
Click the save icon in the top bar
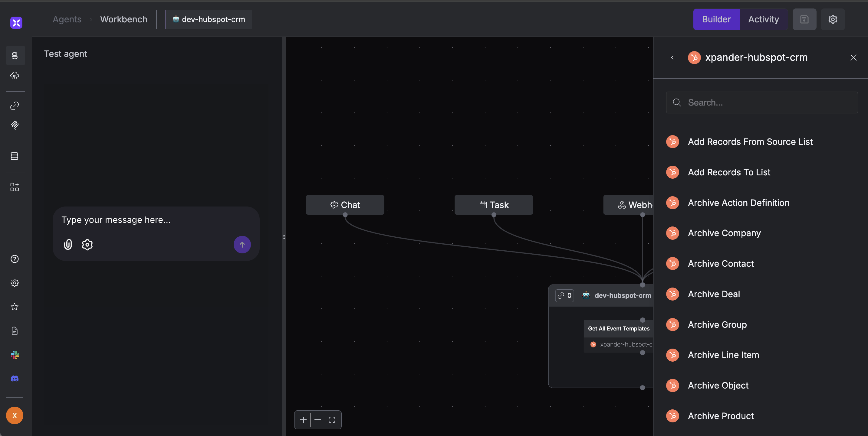(804, 20)
